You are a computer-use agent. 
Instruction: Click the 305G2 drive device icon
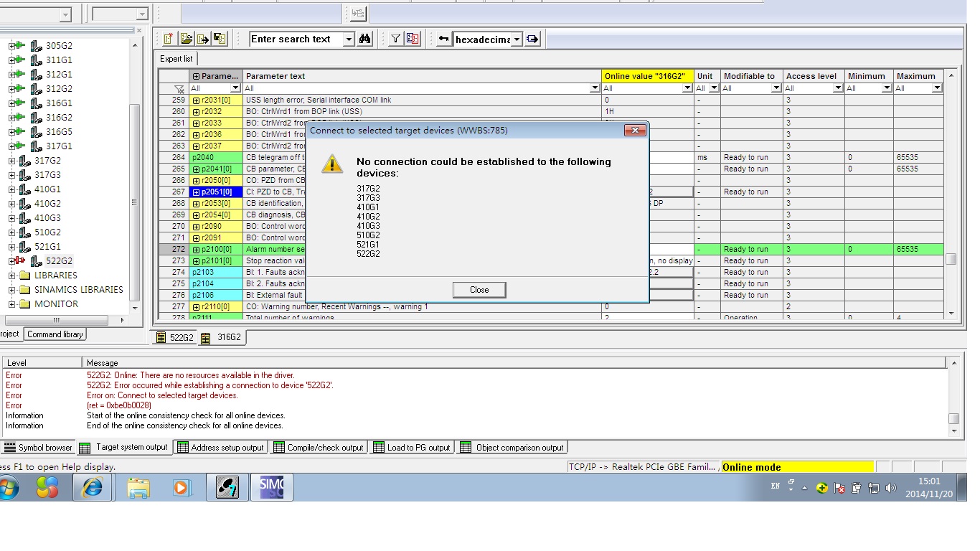[x=36, y=45]
